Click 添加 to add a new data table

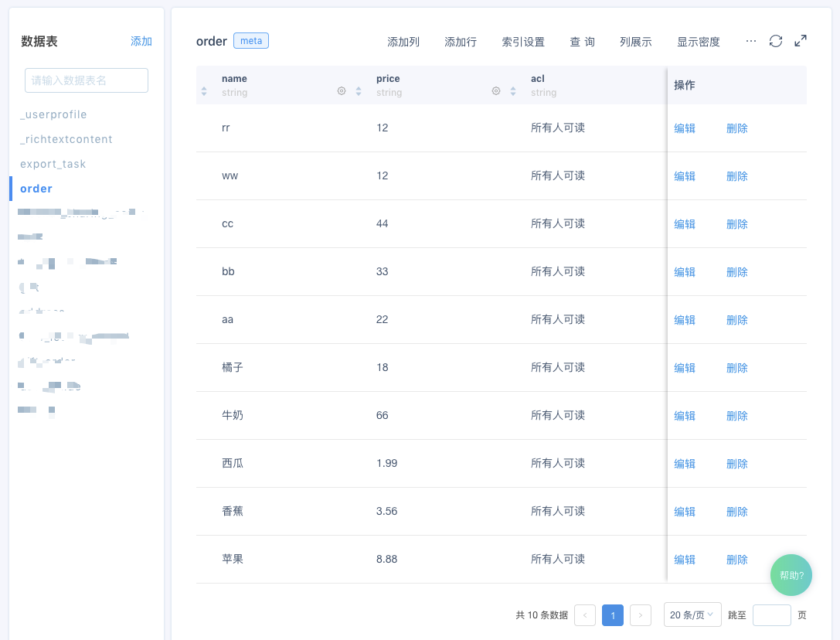pos(141,41)
